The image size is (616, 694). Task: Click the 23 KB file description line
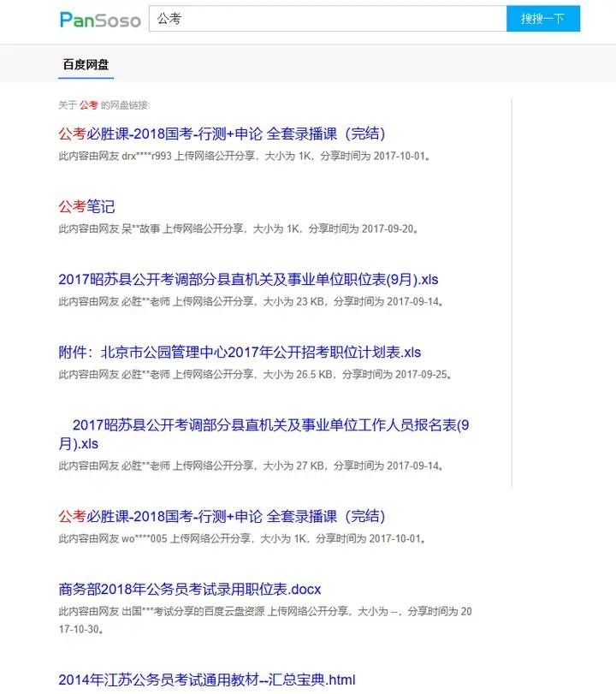tap(251, 302)
